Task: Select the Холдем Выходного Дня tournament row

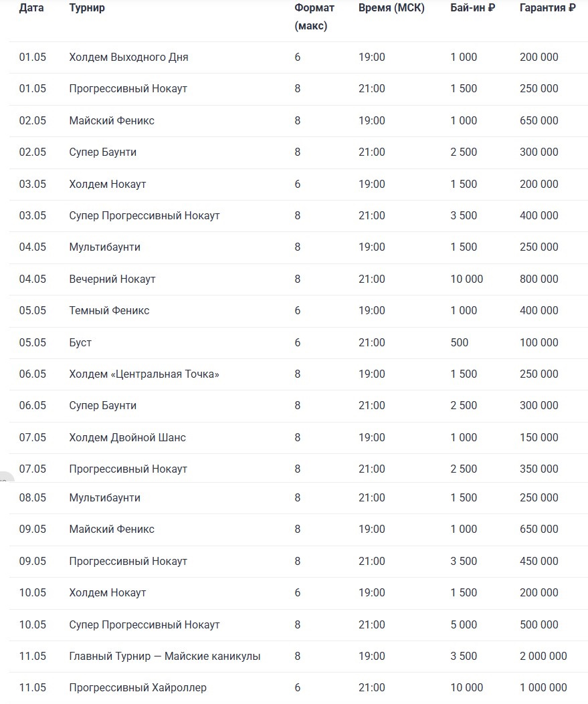Action: click(298, 57)
